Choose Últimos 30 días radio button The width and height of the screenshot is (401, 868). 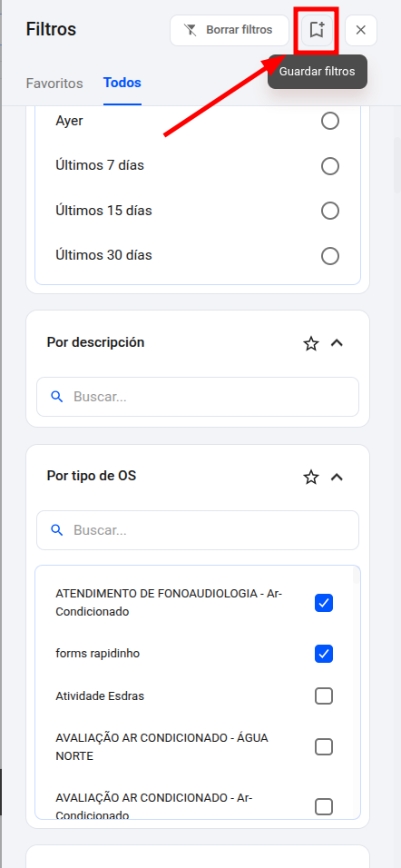coord(330,256)
